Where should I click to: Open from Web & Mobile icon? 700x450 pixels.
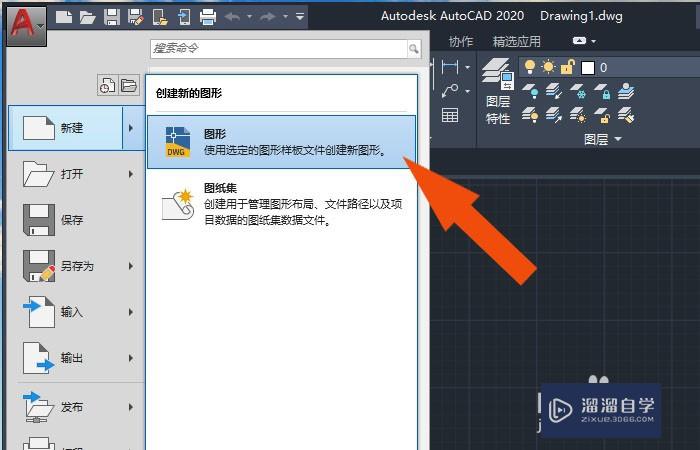click(160, 17)
